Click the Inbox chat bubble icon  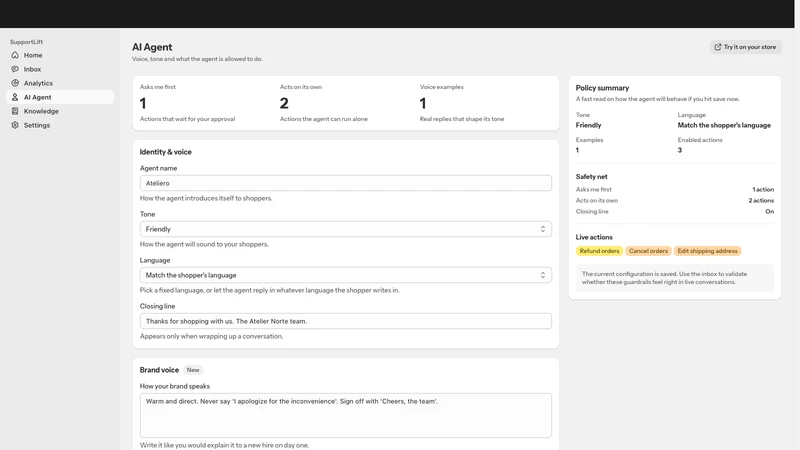coord(15,69)
